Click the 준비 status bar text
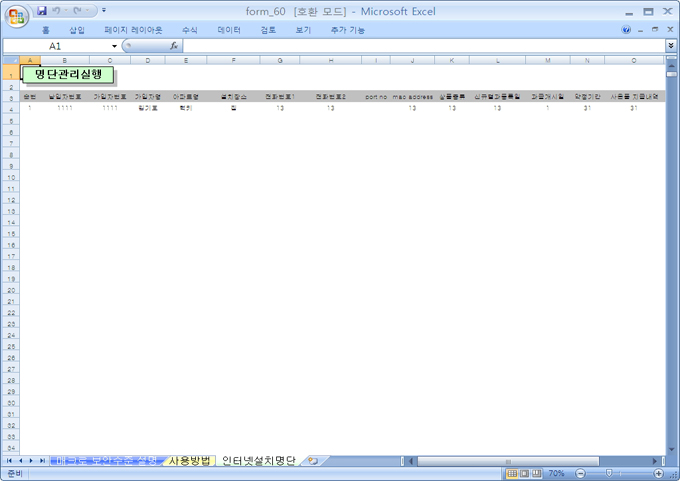The image size is (680, 481). (14, 473)
